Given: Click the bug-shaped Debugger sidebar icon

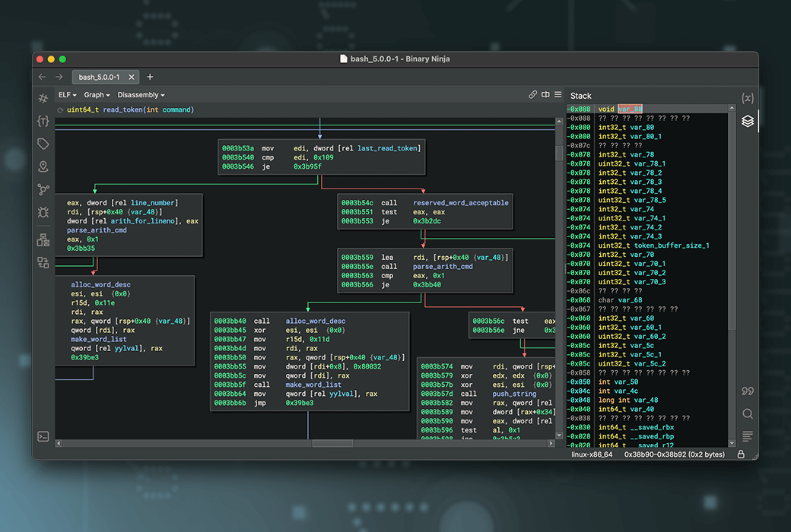Looking at the screenshot, I should tap(43, 212).
